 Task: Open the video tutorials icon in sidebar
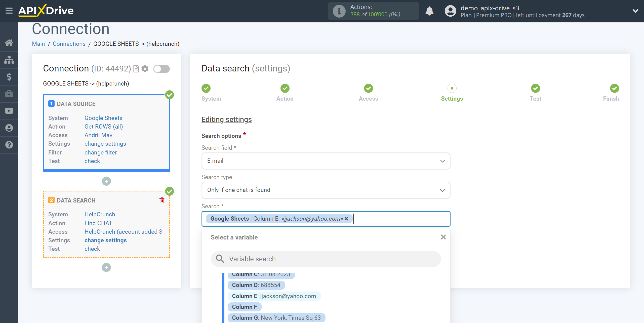pos(9,111)
